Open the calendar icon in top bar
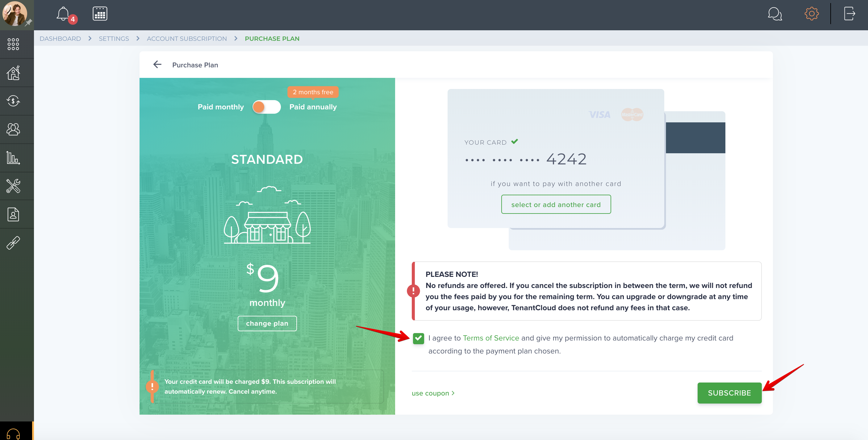The width and height of the screenshot is (868, 440). [100, 14]
